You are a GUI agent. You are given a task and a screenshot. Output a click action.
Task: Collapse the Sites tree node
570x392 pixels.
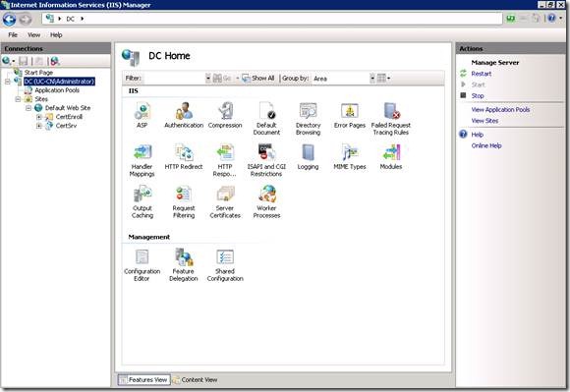18,99
